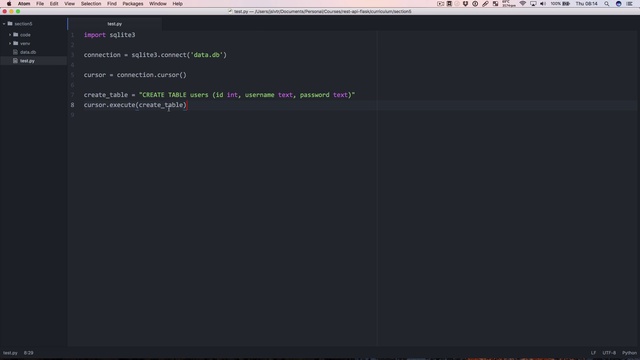Click the Thu 08:14 clock
This screenshot has width=640, height=360.
(x=587, y=4)
